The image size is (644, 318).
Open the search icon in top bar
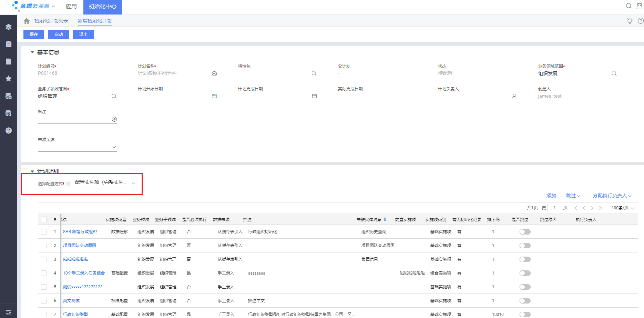click(x=628, y=6)
